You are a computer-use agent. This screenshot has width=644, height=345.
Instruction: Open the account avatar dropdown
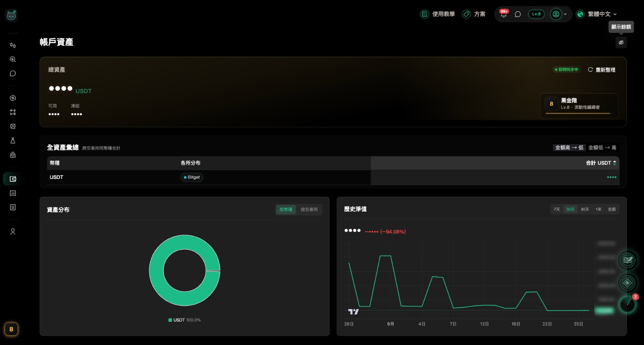559,14
